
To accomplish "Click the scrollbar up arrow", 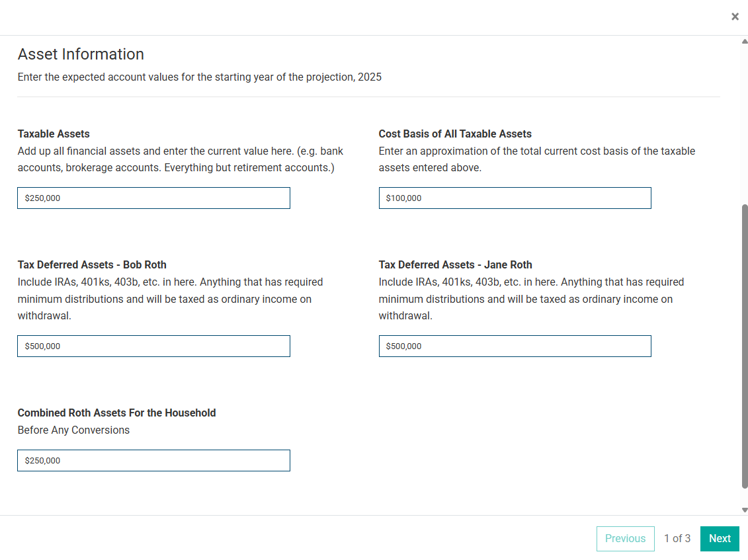I will click(743, 41).
